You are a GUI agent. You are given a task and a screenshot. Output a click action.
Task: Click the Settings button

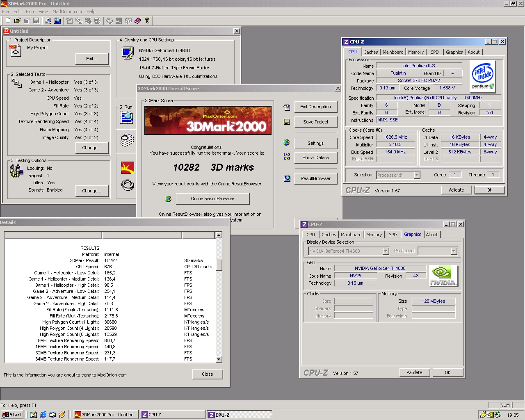(315, 143)
